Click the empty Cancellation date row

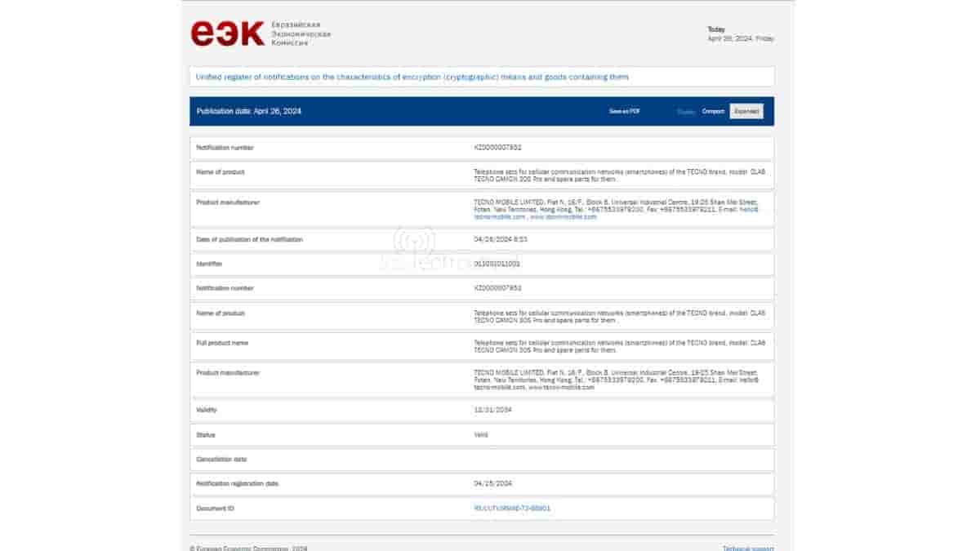482,460
